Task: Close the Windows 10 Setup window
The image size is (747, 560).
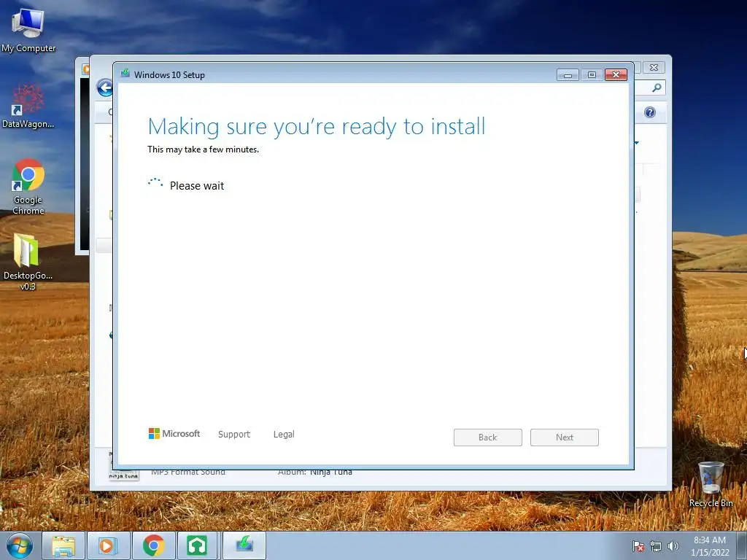Action: [x=616, y=75]
